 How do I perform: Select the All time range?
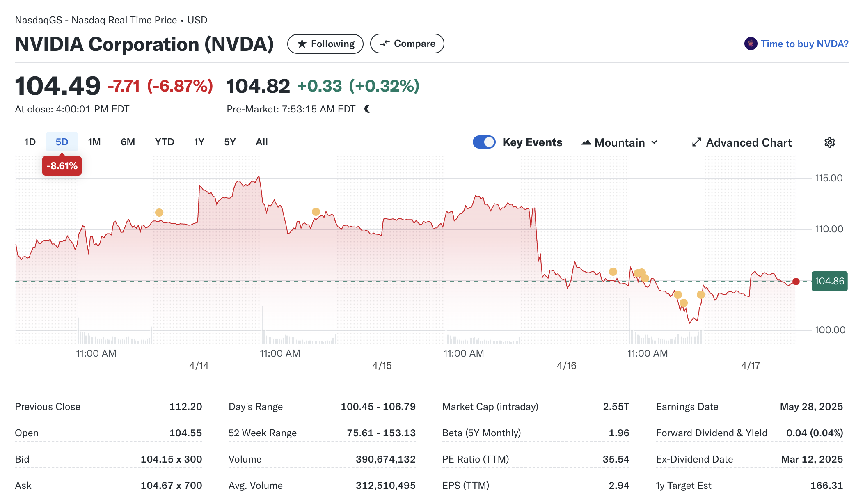pos(261,142)
